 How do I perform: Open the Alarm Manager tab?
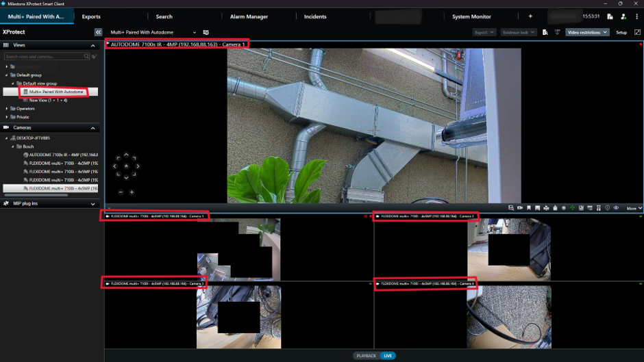pos(249,16)
